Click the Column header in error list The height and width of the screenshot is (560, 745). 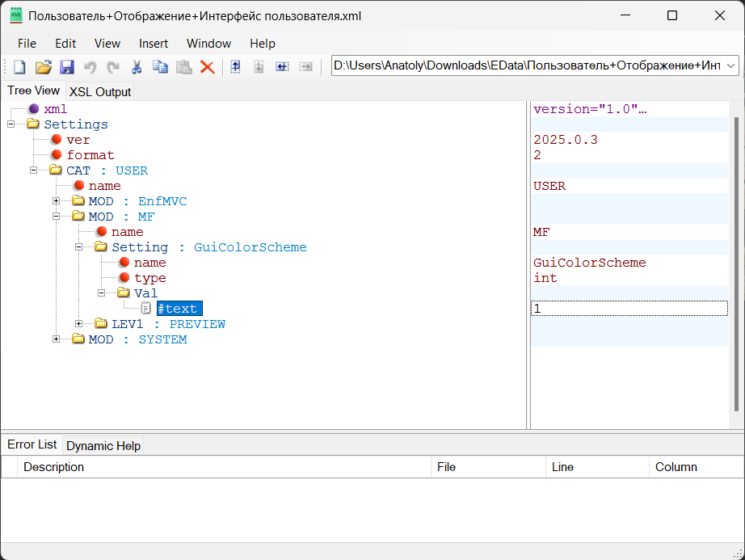[x=697, y=467]
